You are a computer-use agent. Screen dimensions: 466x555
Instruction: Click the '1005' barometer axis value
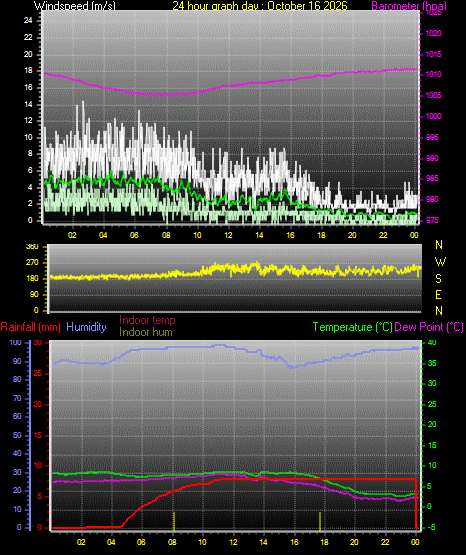coord(433,95)
